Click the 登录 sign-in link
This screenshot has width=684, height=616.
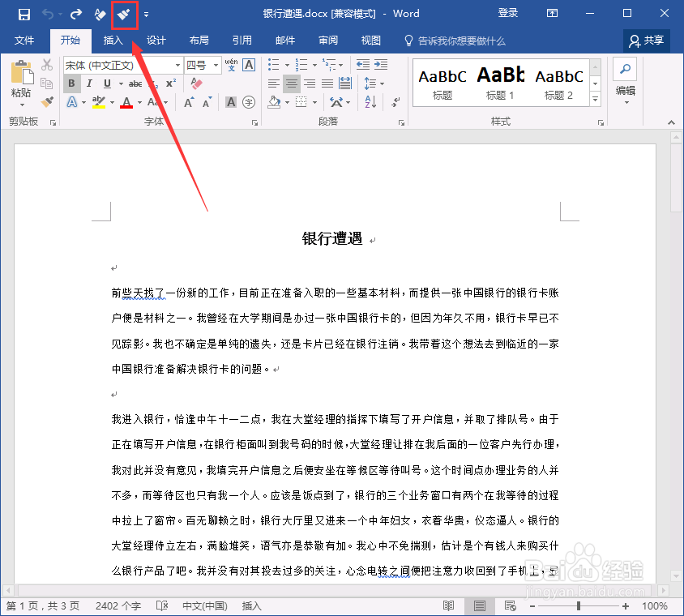[x=508, y=13]
